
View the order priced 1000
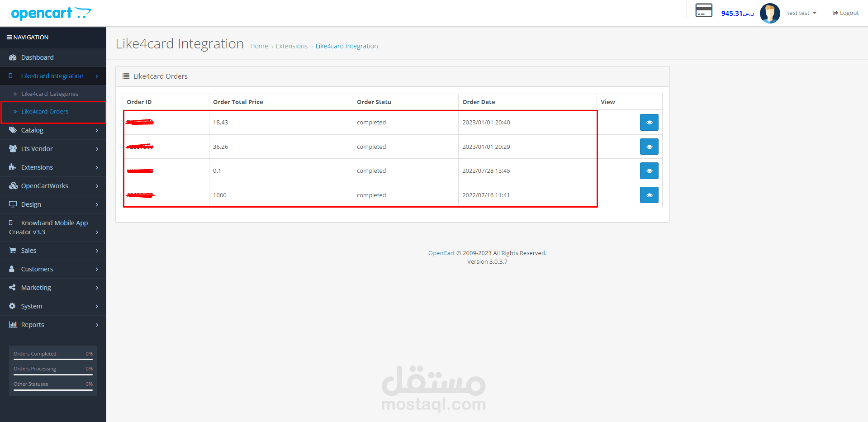(649, 195)
